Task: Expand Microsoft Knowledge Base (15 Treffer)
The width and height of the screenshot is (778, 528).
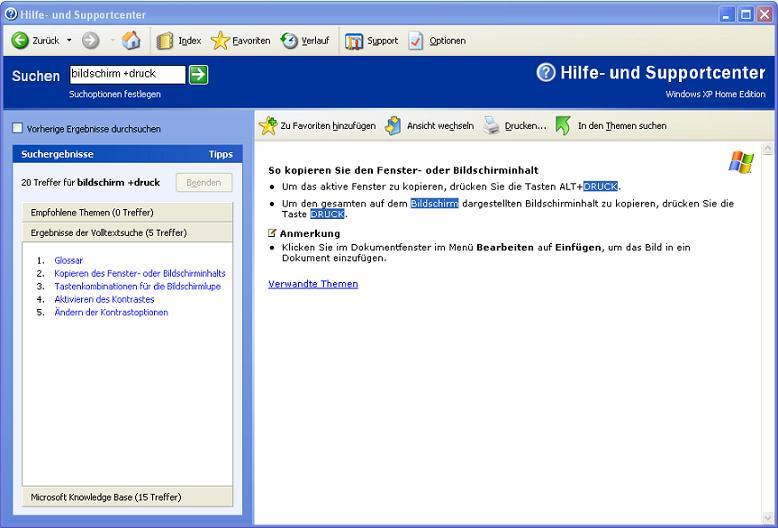Action: click(x=127, y=497)
